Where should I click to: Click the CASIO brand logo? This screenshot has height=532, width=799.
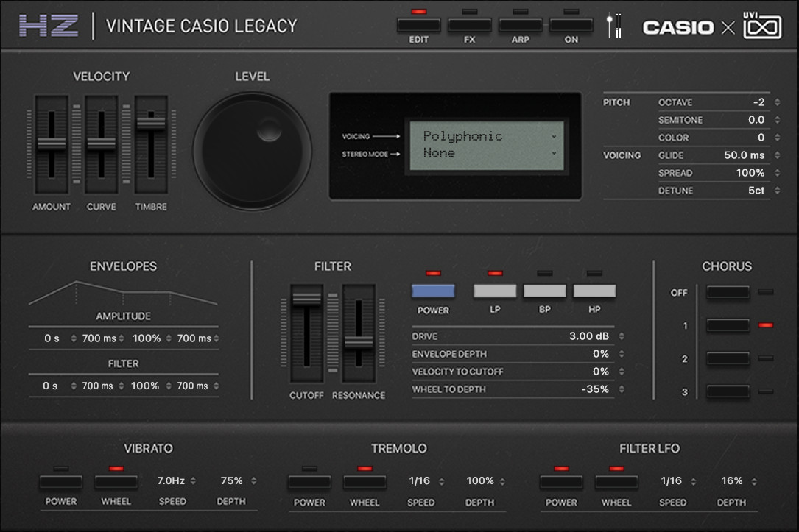pyautogui.click(x=678, y=28)
